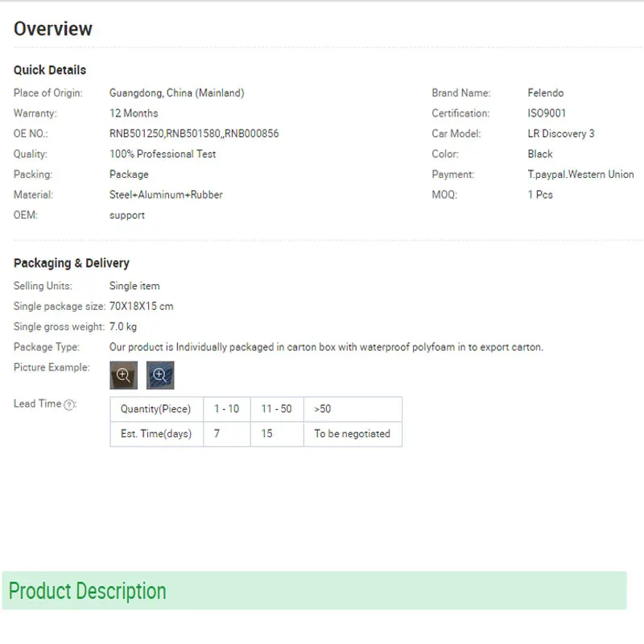
Task: Click the To be negotiated cell
Action: (x=353, y=434)
